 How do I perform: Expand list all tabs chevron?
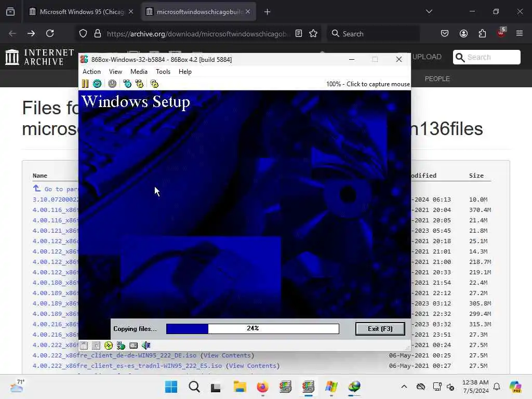(x=429, y=11)
